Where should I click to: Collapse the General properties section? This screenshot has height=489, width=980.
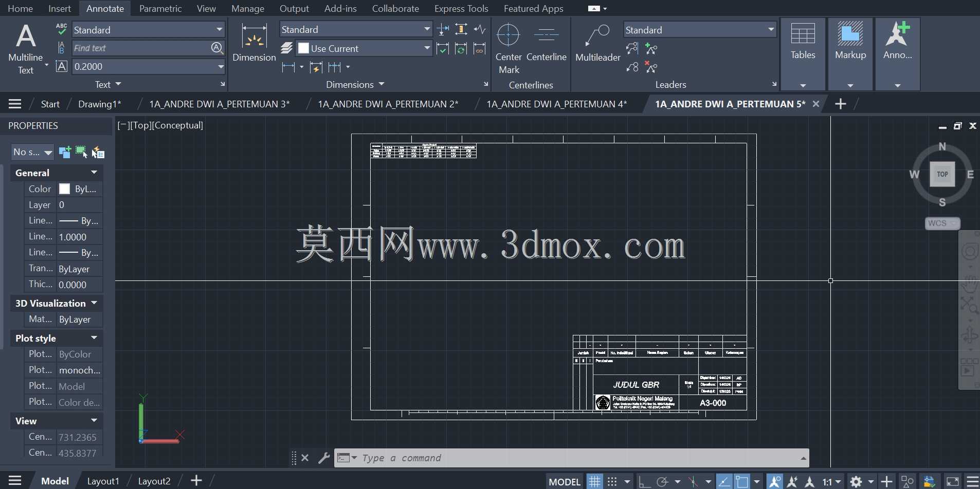coord(94,173)
